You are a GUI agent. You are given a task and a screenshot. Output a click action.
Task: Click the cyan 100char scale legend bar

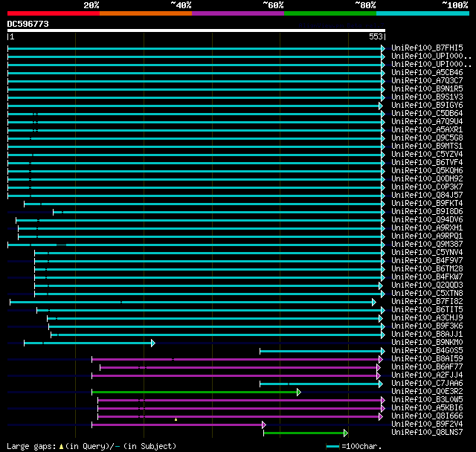click(x=332, y=446)
